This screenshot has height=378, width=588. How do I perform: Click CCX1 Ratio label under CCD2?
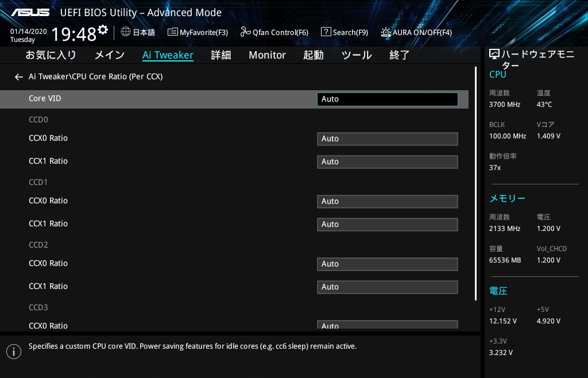(48, 286)
